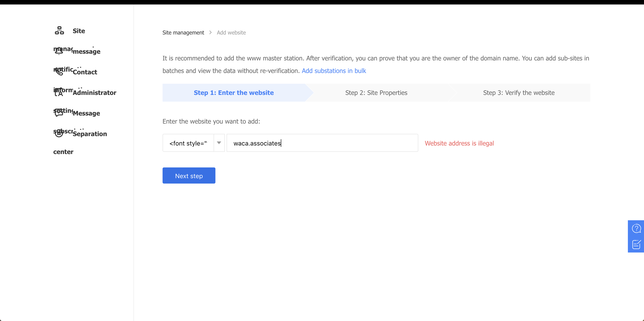Follow the 'Add substations in bulk' link
The width and height of the screenshot is (644, 321).
pos(334,71)
